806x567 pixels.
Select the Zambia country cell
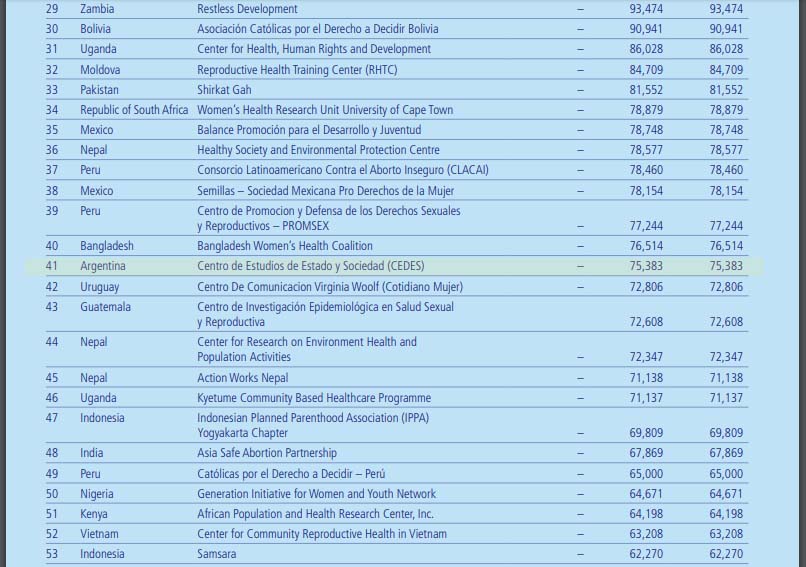(97, 9)
